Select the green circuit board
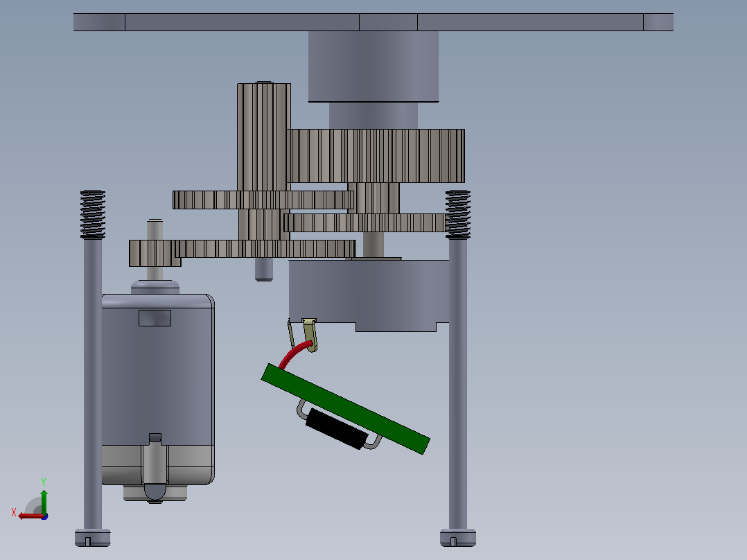Screen dimensions: 747x560 [x=345, y=408]
